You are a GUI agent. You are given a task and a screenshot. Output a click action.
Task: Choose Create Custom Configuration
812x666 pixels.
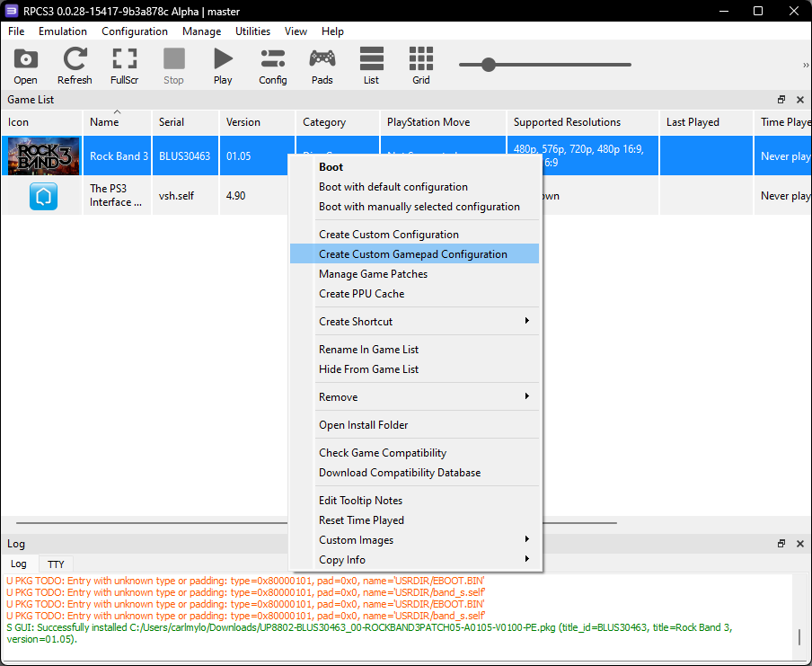pos(414,235)
